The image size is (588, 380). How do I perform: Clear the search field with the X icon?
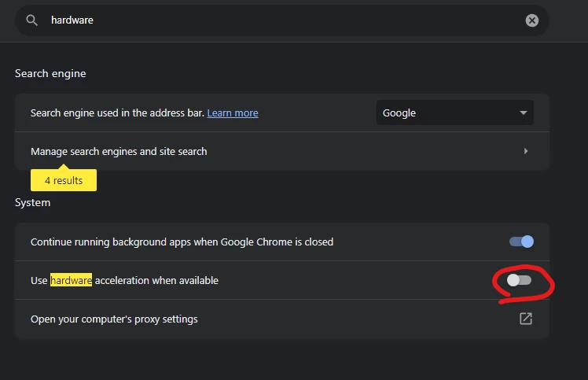click(532, 20)
